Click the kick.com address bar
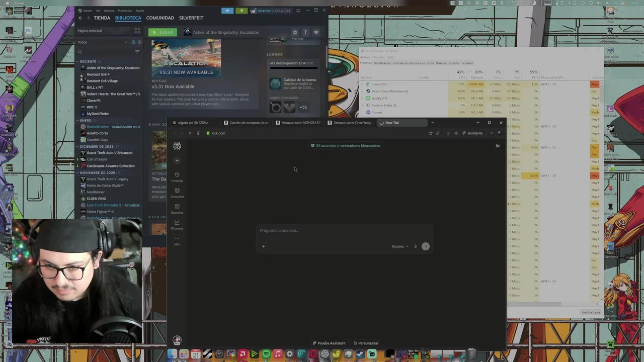 point(314,133)
